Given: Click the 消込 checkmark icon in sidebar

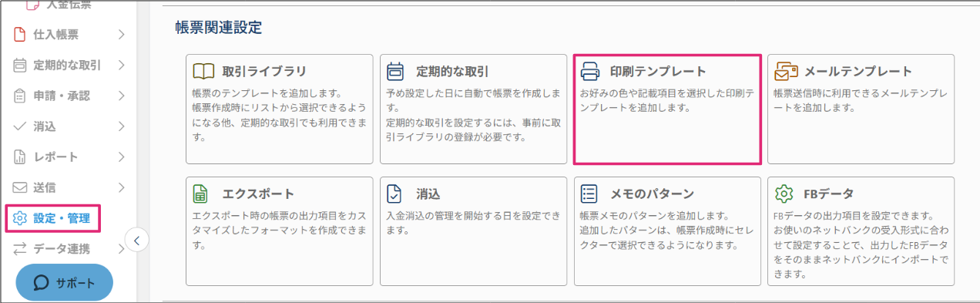Looking at the screenshot, I should point(20,126).
